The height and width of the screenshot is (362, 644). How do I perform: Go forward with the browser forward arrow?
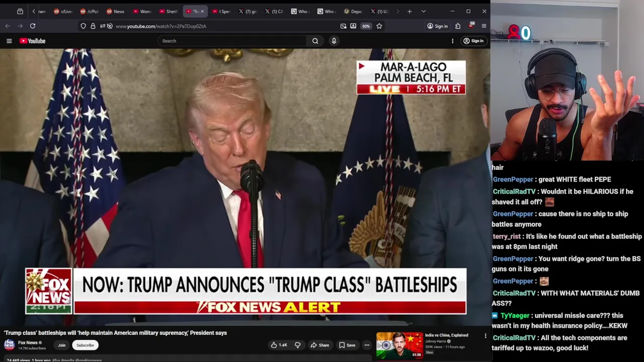(x=20, y=26)
